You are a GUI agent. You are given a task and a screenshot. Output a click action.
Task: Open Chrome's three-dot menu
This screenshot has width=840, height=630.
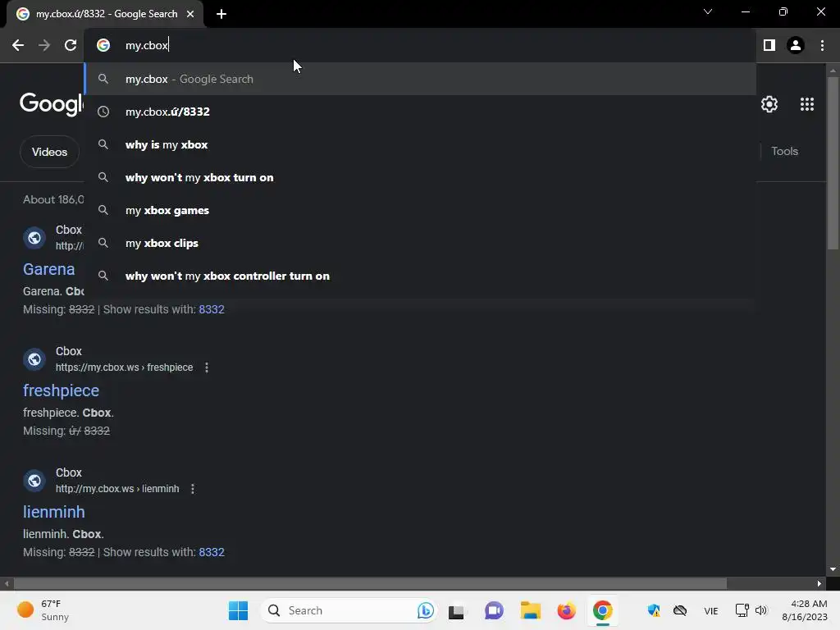point(822,45)
